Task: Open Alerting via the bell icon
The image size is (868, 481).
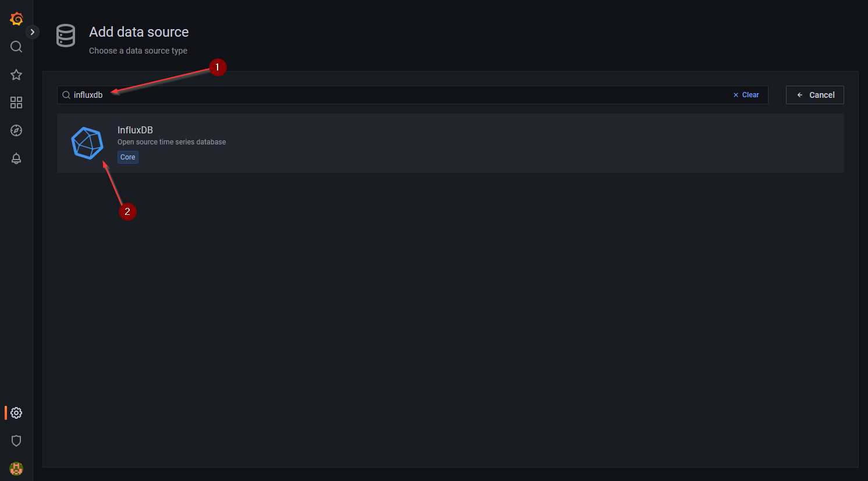Action: [x=16, y=158]
